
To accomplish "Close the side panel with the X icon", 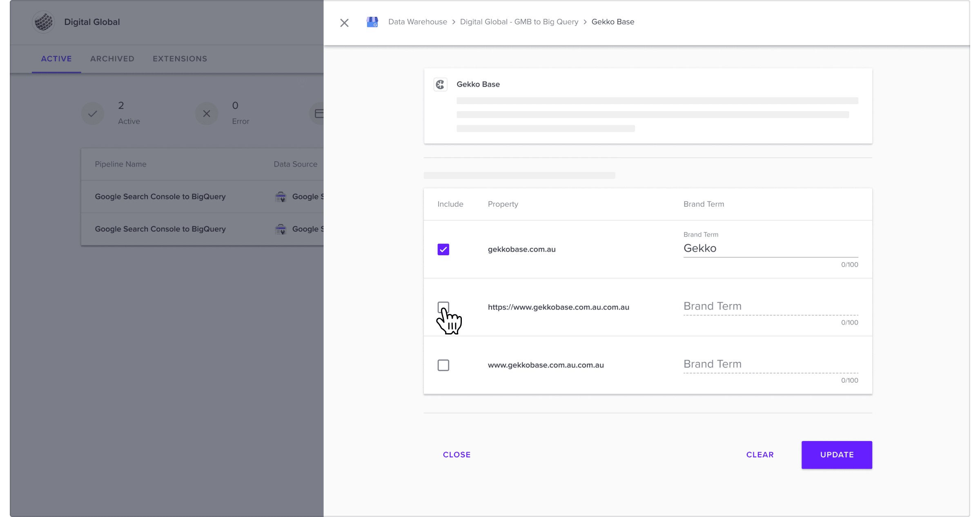I will [344, 23].
